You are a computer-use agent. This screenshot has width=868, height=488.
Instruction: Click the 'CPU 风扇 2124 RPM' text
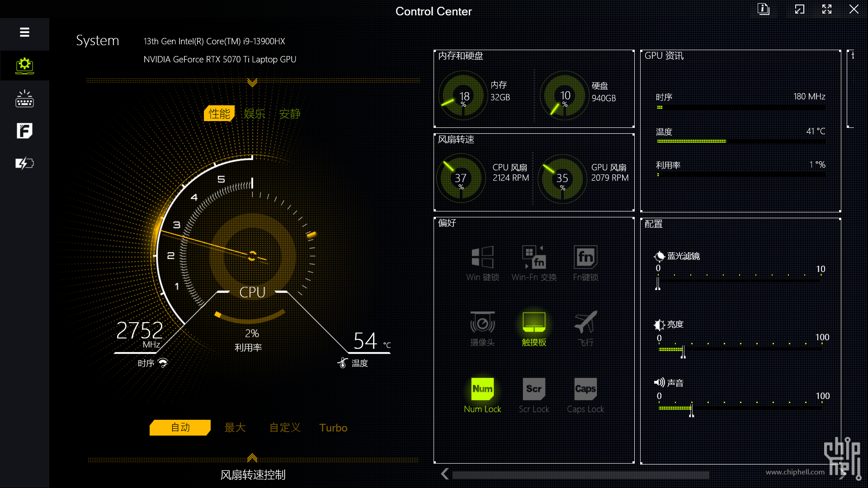511,173
